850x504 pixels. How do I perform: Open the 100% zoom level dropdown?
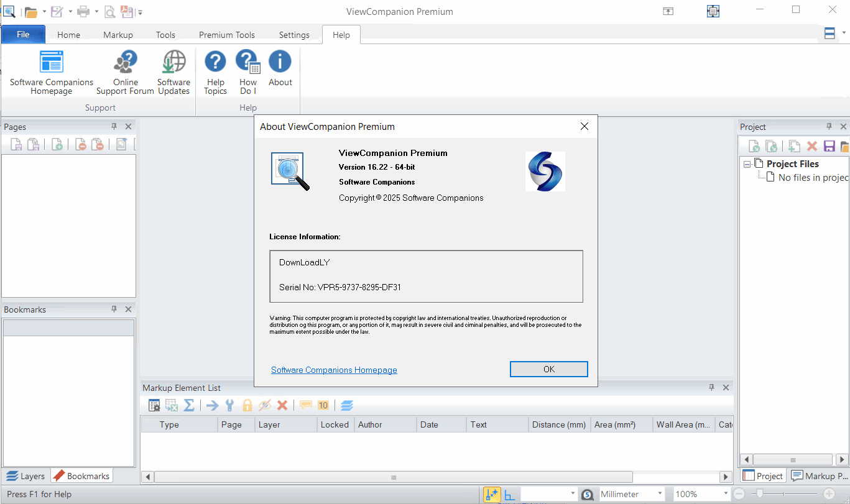pos(725,493)
